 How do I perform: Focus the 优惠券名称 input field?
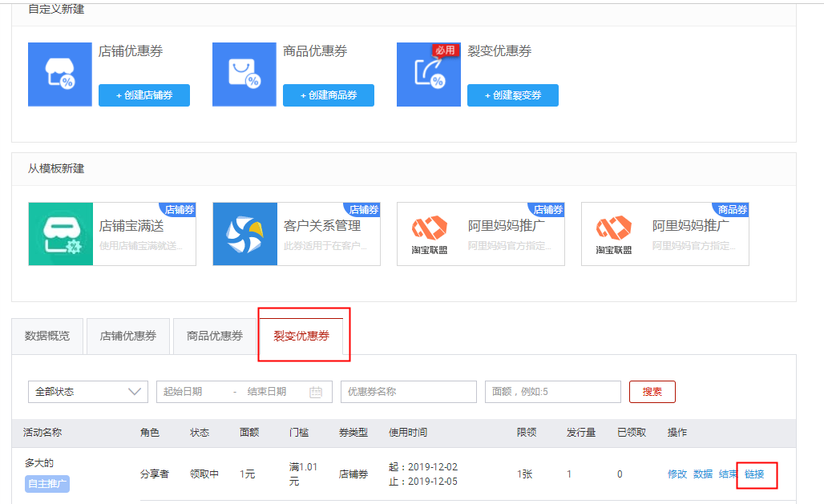[409, 392]
